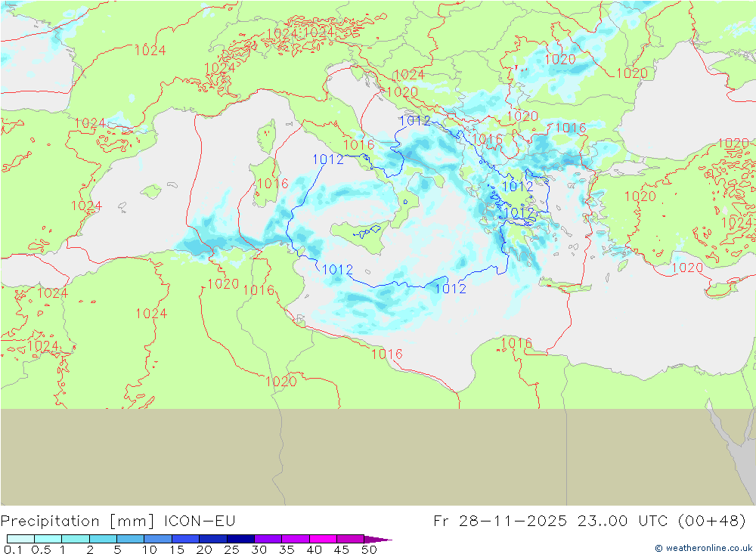Click the red 1016 isobar label on Sardinia
This screenshot has width=756, height=554.
tap(272, 183)
